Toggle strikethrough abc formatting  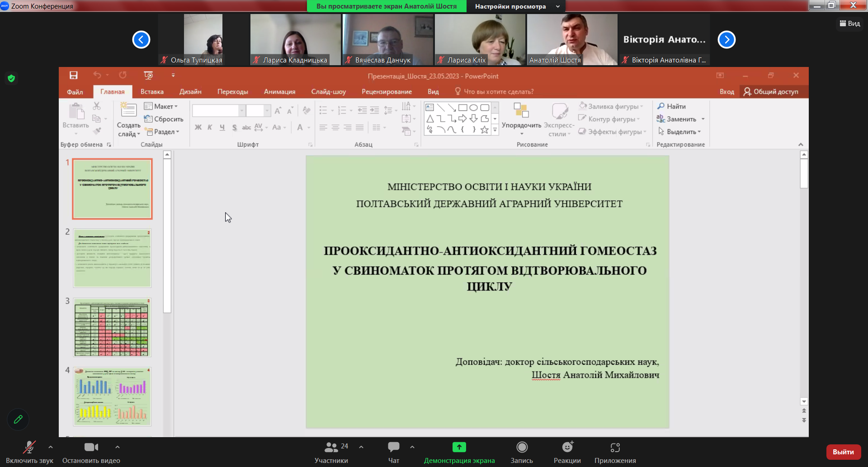coord(246,128)
